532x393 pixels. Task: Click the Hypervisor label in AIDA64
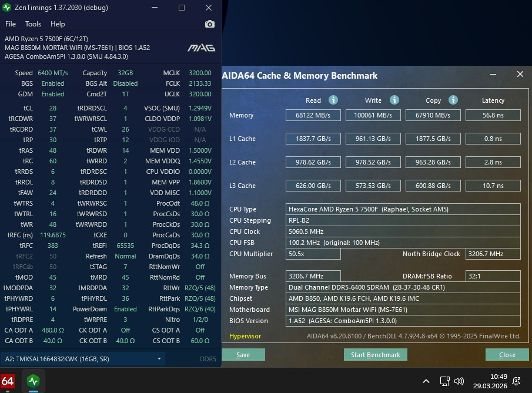(245, 336)
